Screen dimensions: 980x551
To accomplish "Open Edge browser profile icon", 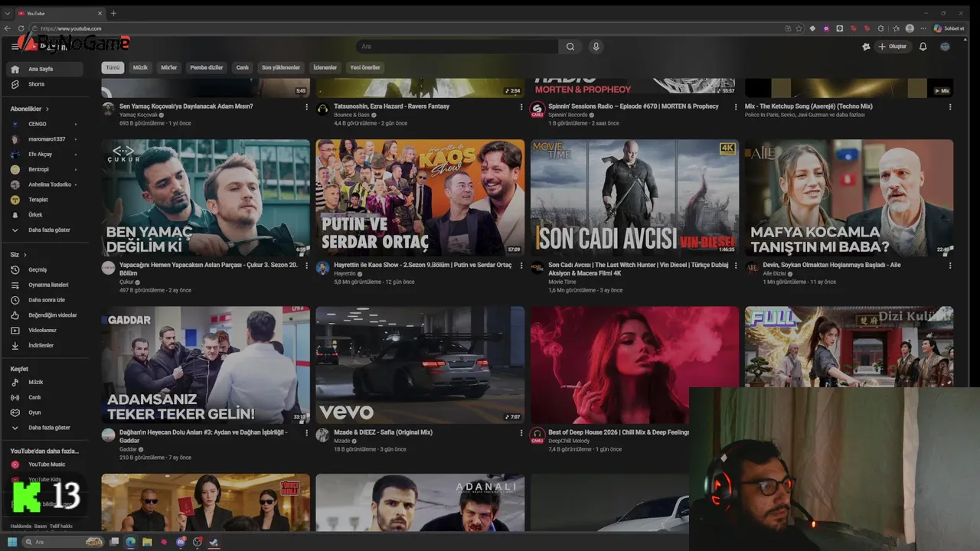I will [910, 28].
